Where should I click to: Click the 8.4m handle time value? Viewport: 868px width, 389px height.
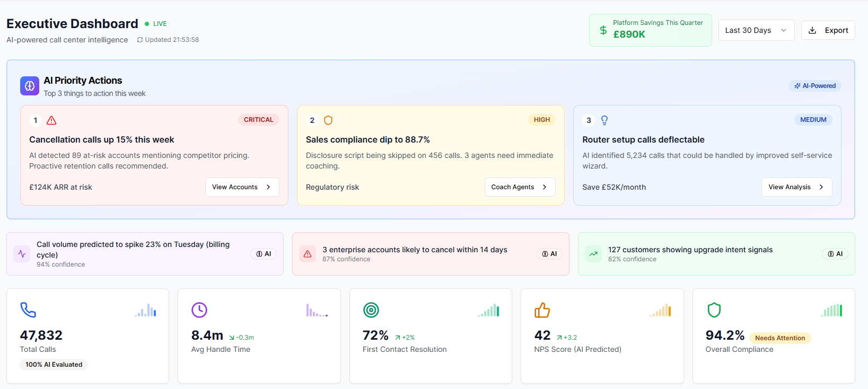207,335
